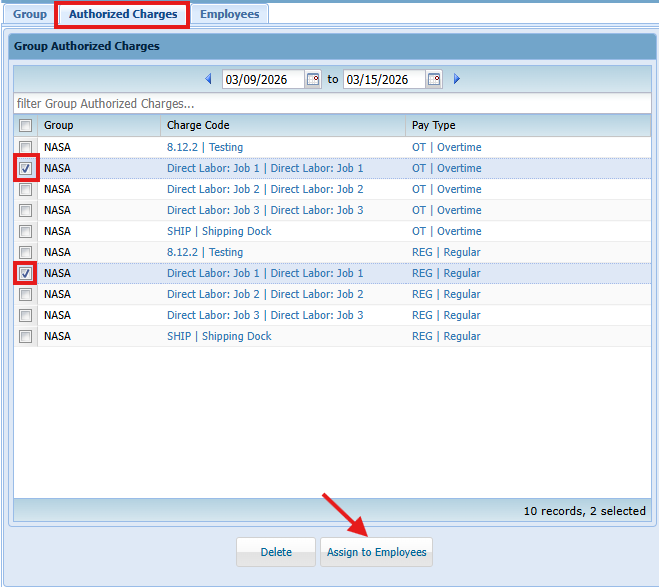659x587 pixels.
Task: Sort by the Charge Code column header
Action: click(x=198, y=126)
